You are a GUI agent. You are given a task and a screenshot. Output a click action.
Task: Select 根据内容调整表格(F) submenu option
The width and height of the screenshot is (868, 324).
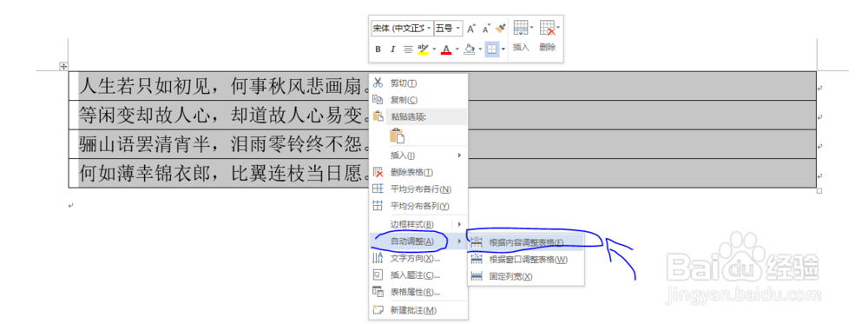pyautogui.click(x=526, y=242)
